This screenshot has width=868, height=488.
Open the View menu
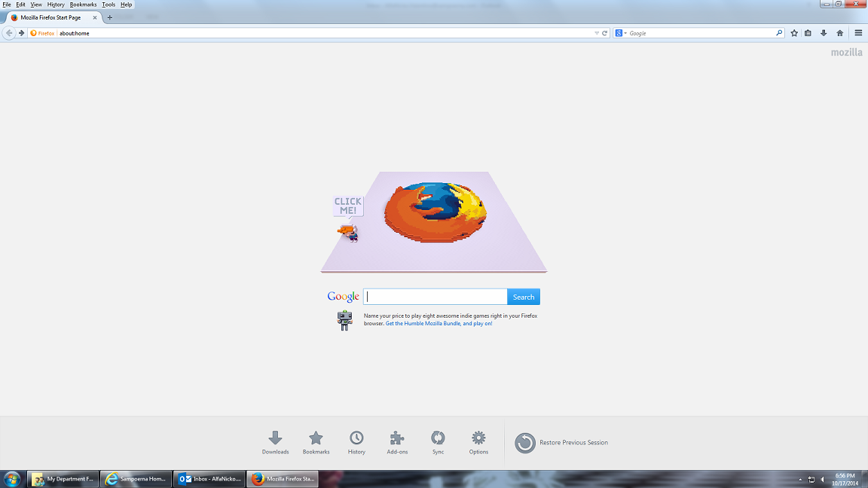pos(36,5)
